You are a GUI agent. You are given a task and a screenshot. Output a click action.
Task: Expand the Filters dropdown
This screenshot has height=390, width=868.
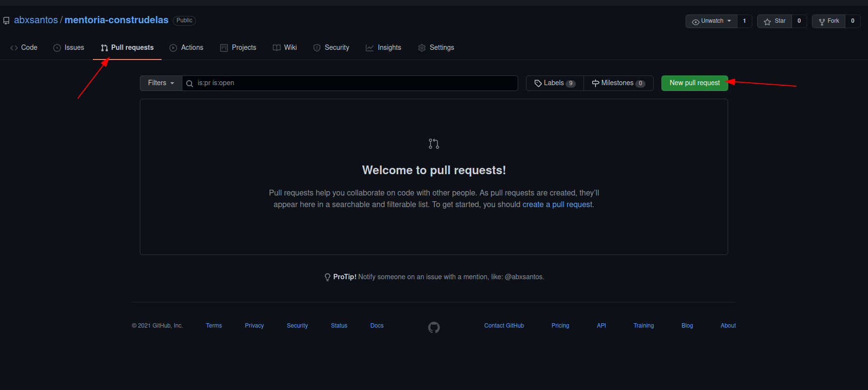click(x=161, y=83)
